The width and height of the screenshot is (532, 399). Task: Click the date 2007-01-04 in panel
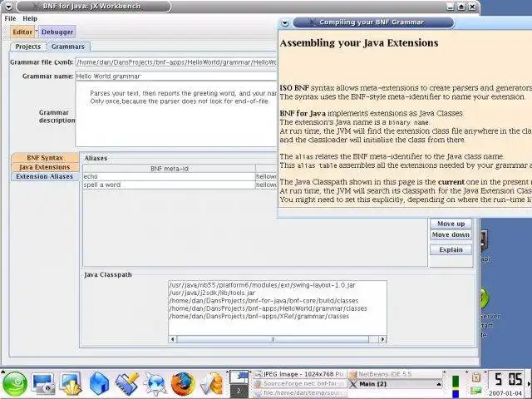(505, 393)
